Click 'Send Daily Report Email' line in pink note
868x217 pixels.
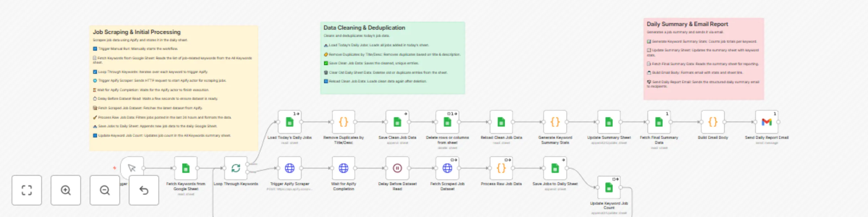tap(703, 84)
